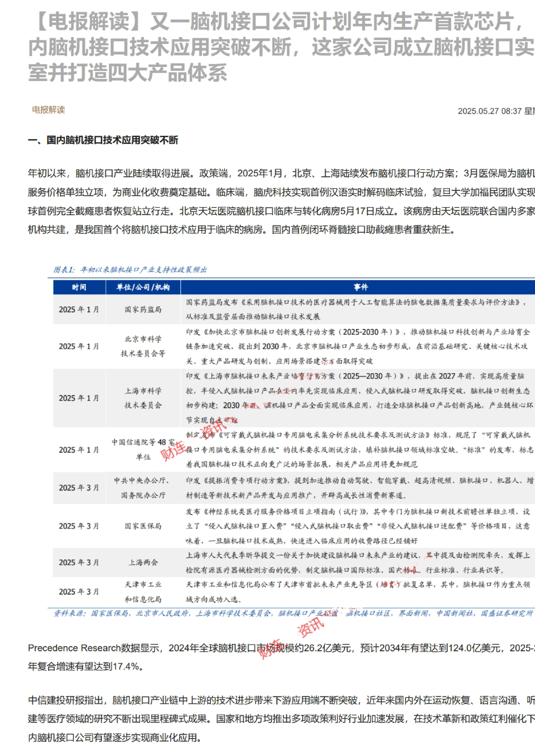
Task: Click the article headline about 脑机接口 chips
Action: (279, 47)
